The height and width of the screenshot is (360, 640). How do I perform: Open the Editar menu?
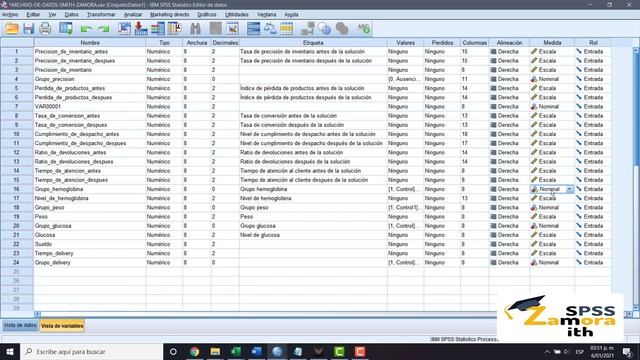(33, 15)
